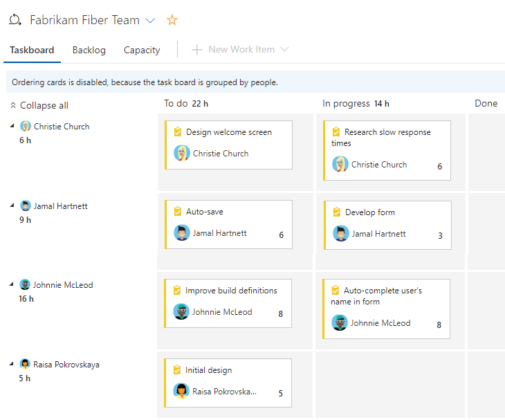Click Johnnie McLeod avatar on Improve build definitions card
This screenshot has width=505, height=420.
[181, 312]
